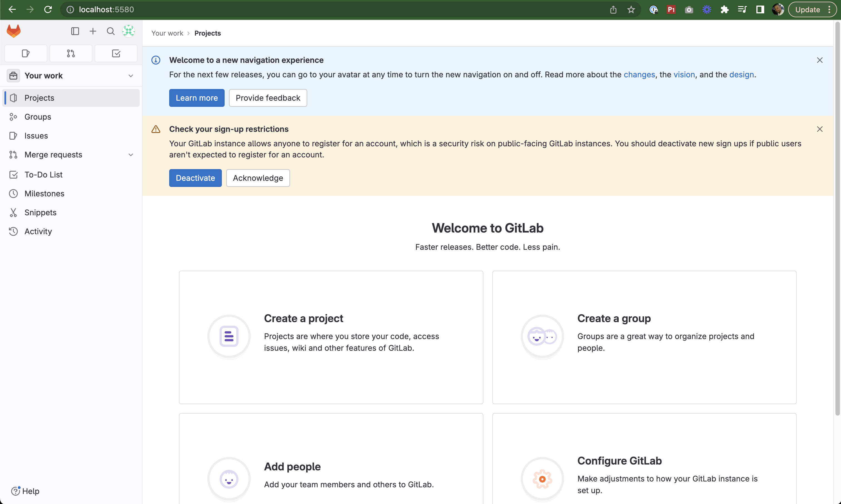Open the browser Extensions puzzle icon
Image resolution: width=841 pixels, height=504 pixels.
pos(724,9)
